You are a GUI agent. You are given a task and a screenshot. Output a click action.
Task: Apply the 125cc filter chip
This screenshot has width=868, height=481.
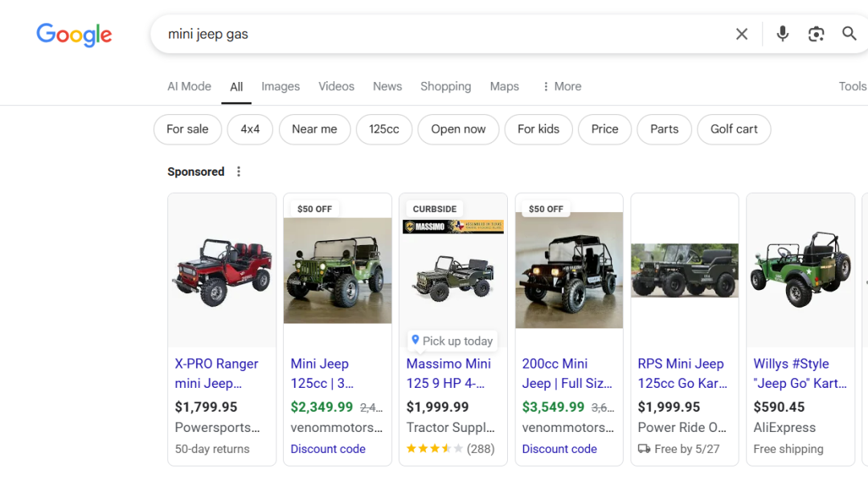tap(383, 129)
